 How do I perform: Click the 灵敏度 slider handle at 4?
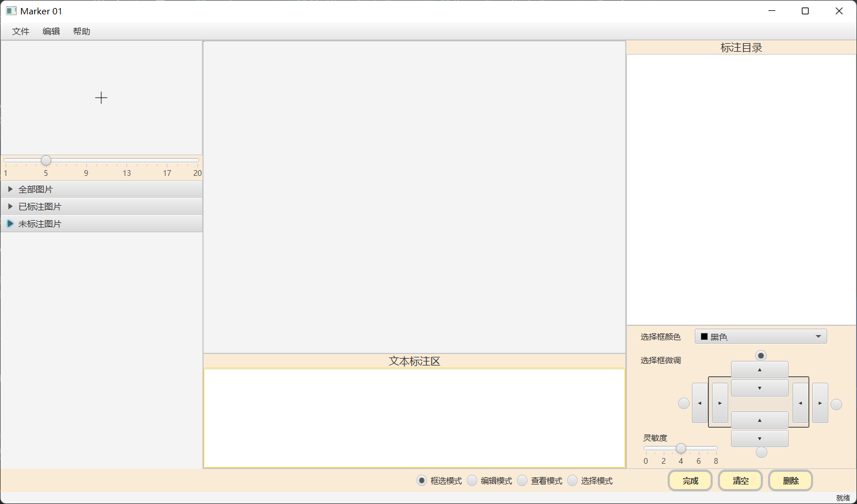681,448
